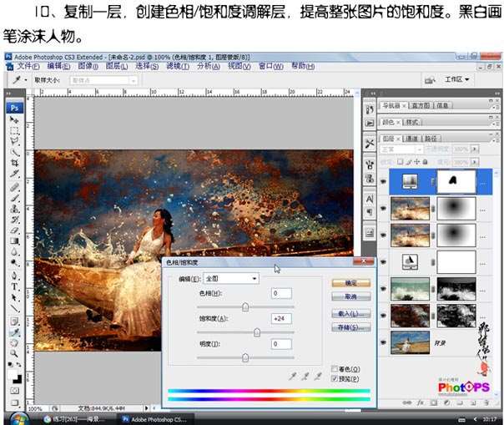Select the Type (T) tool
Viewport: 504px width, 425px height.
(14, 286)
